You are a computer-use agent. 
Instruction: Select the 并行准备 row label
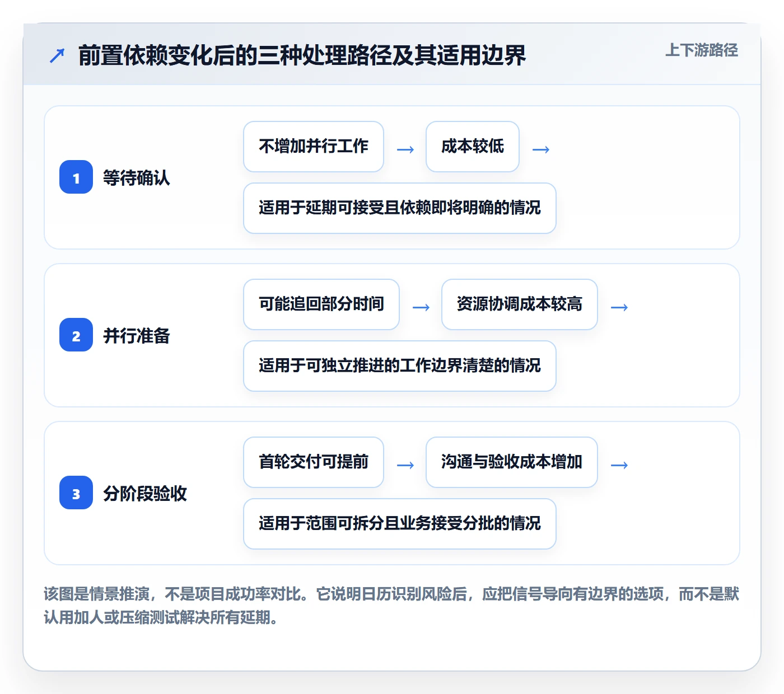pyautogui.click(x=137, y=336)
